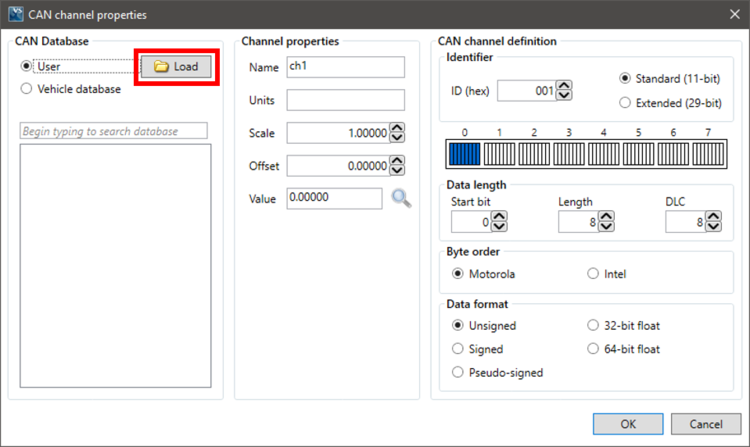Click the Offset value field
The height and width of the screenshot is (447, 750).
coord(338,166)
